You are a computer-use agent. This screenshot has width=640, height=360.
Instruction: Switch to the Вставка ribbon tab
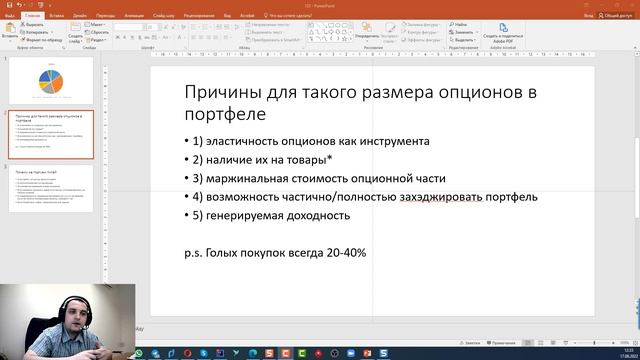[56, 16]
